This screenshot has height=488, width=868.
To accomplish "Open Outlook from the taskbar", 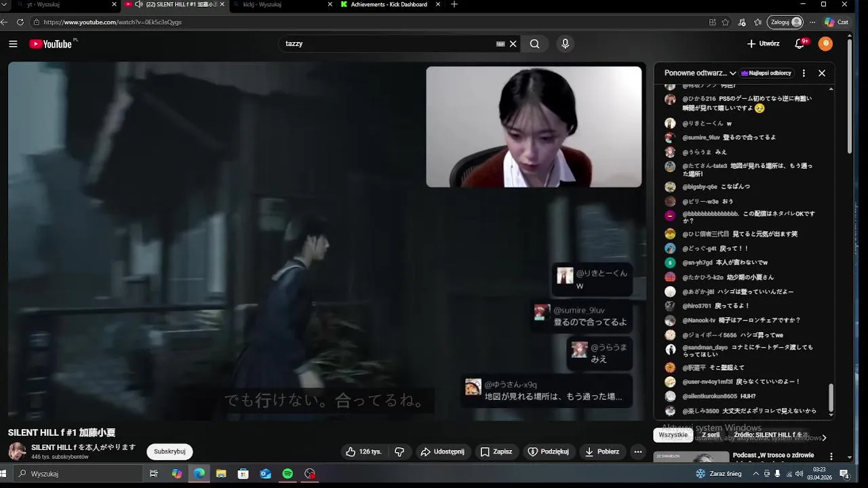I will pos(265,474).
